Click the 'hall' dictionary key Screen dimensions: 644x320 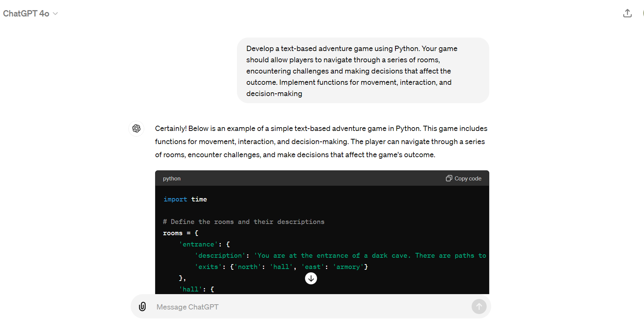tap(190, 289)
